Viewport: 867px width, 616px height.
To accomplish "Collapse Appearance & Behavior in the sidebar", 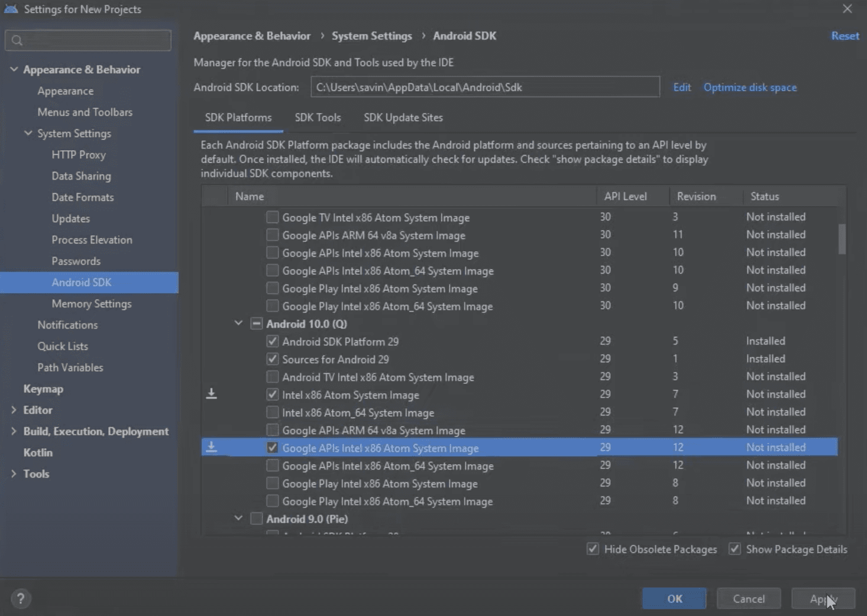I will (x=13, y=69).
